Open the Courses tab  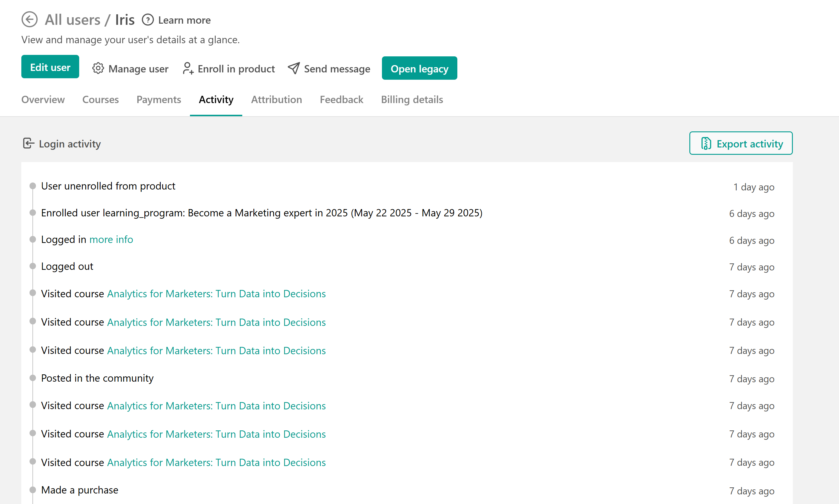(x=100, y=100)
